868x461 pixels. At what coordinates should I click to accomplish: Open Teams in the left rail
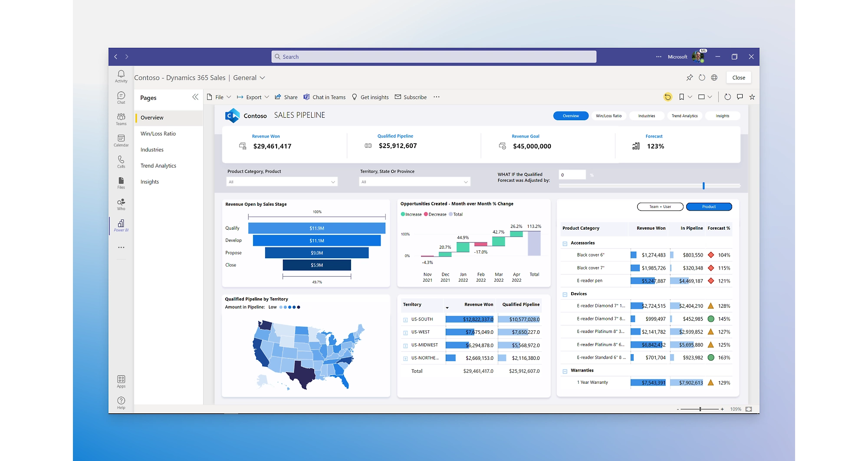[x=121, y=119]
